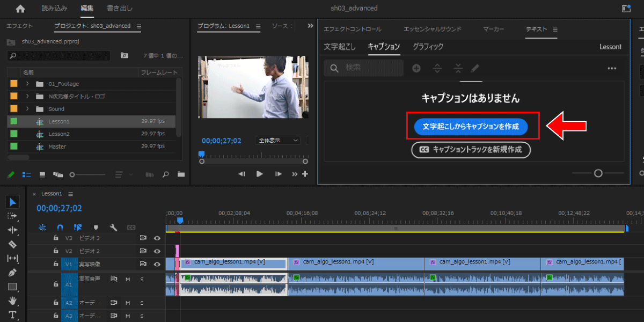Viewport: 644px width, 322px height.
Task: Switch project panel to icon view
Action: coord(42,174)
